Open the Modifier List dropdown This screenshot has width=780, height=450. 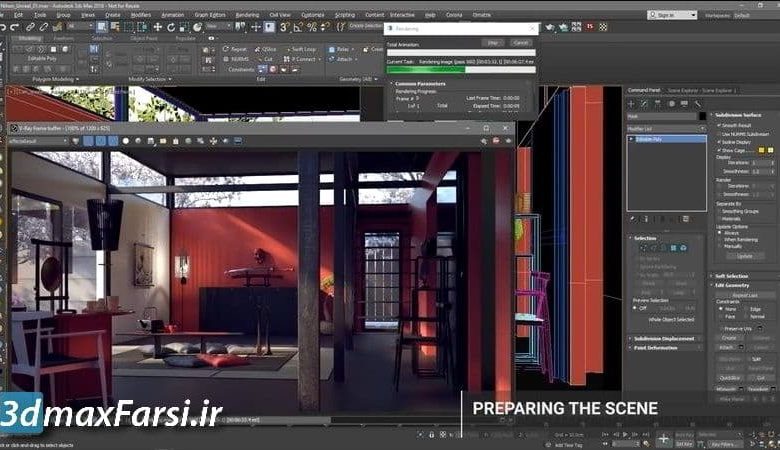pyautogui.click(x=666, y=128)
